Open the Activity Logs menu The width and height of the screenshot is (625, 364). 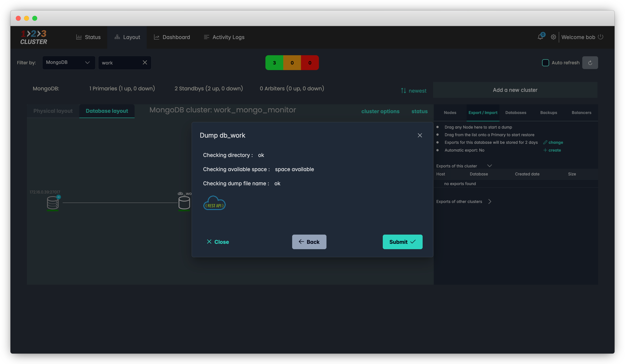click(224, 37)
